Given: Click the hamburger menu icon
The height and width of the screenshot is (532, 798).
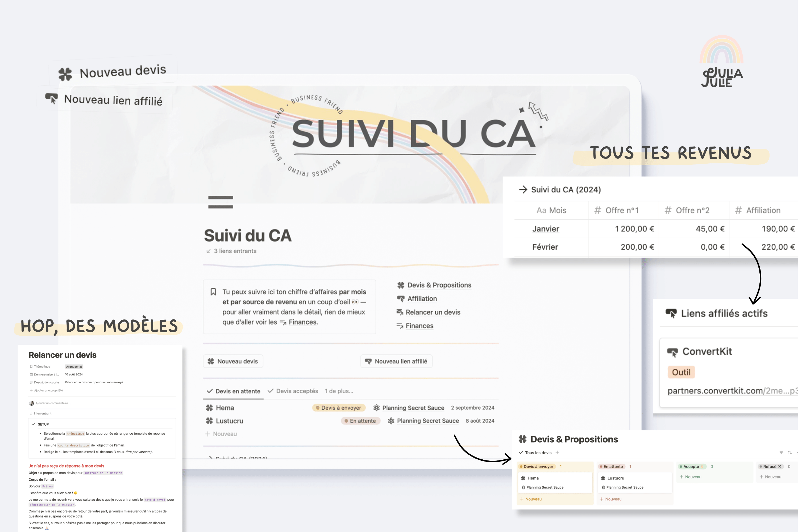Looking at the screenshot, I should 220,202.
